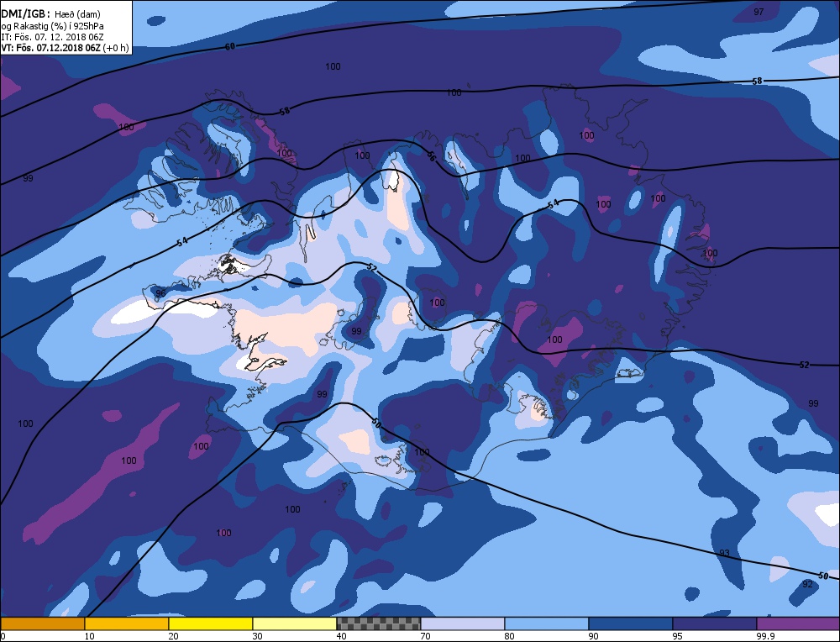Viewport: 840px width, 642px height.
Task: Click the light blue 80–90 legend swatch
Action: click(547, 624)
